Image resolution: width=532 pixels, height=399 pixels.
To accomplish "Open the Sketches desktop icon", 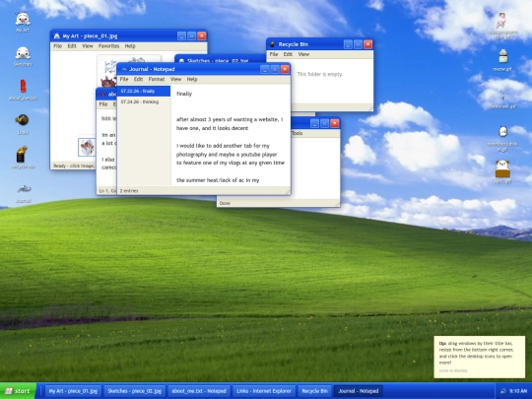I will pos(23,56).
